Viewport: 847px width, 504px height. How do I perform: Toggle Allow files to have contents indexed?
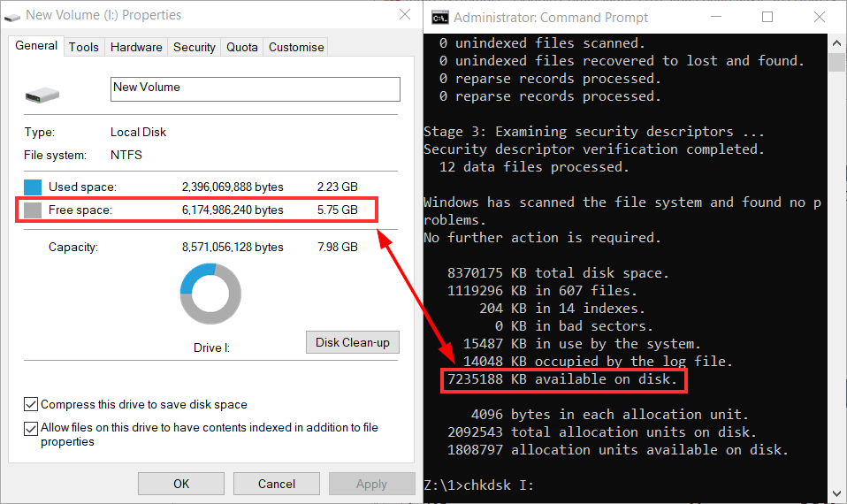click(x=31, y=428)
